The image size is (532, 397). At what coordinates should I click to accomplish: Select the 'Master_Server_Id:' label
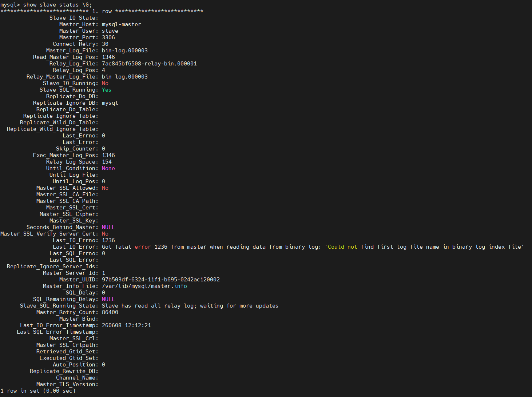[x=71, y=273]
